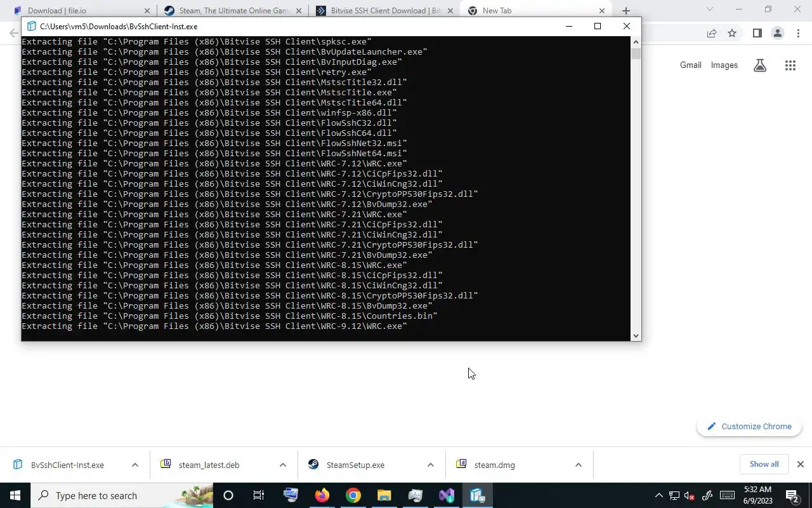Toggle the Chrome side panel icon
812x508 pixels.
tap(757, 33)
